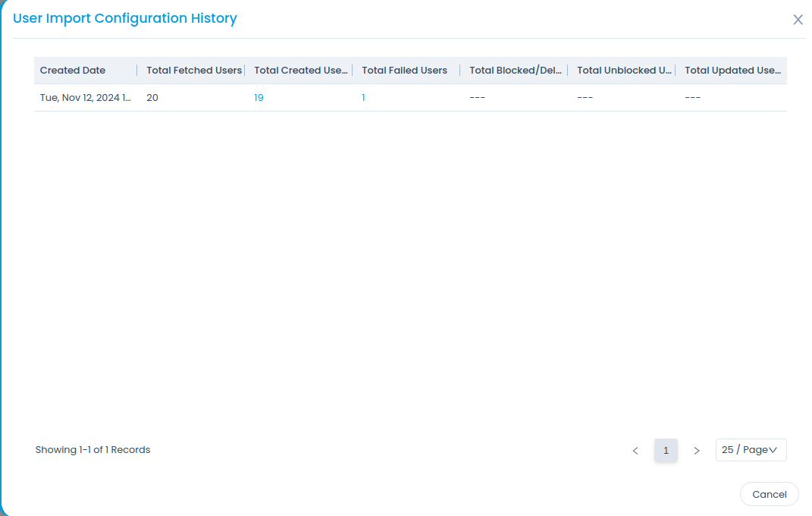Sort by the Created Date column header
This screenshot has height=516, width=812.
(73, 71)
